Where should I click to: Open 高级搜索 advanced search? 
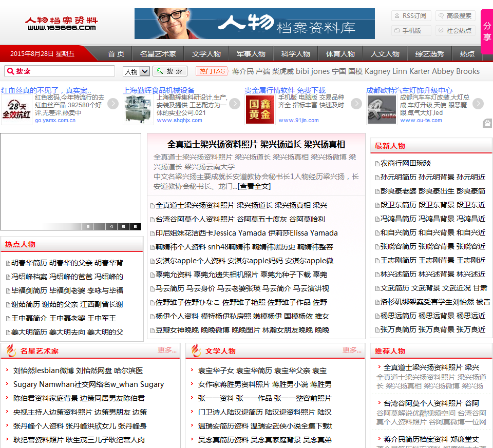(x=456, y=16)
